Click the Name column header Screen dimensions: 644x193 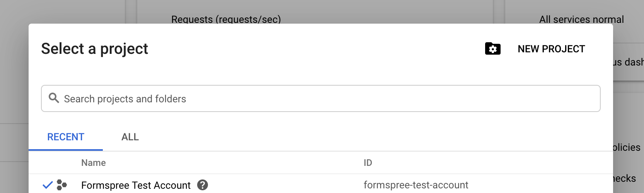click(94, 163)
